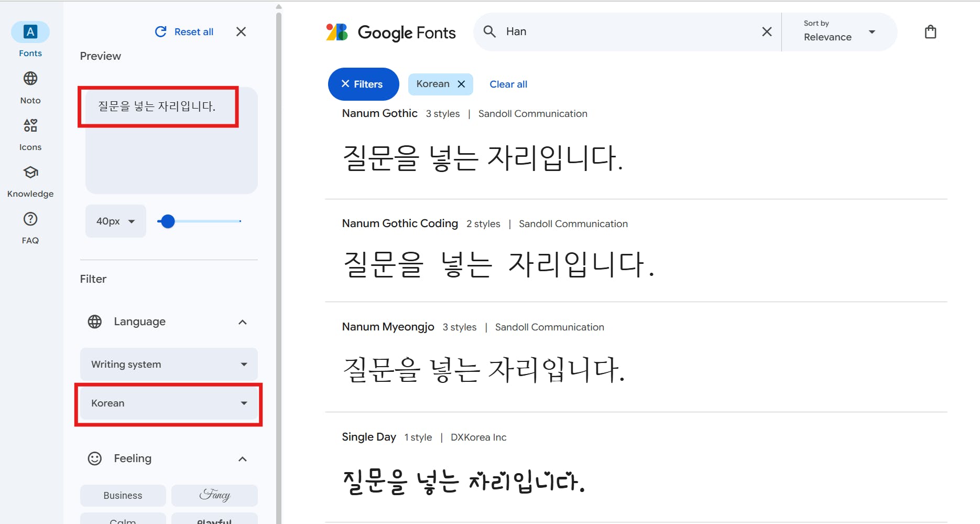Select the Business feeling chip

point(123,495)
